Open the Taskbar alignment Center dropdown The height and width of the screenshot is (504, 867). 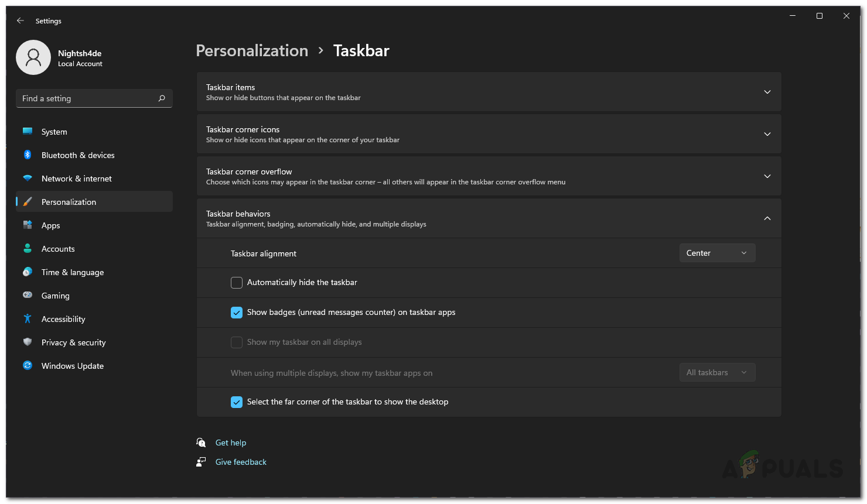pyautogui.click(x=717, y=253)
